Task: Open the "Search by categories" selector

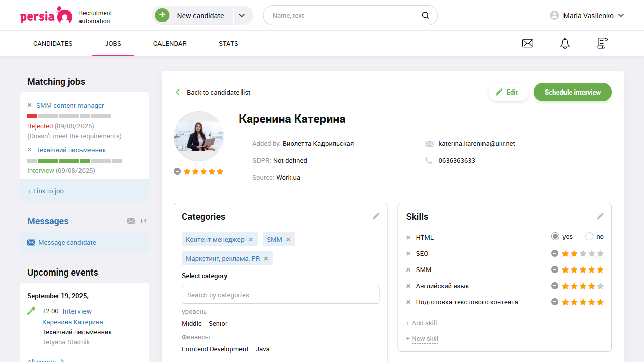Action: click(280, 294)
